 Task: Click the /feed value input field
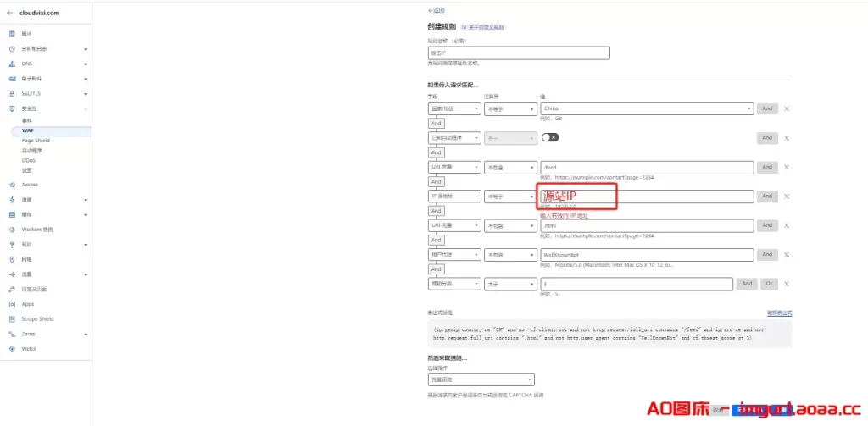pyautogui.click(x=647, y=167)
